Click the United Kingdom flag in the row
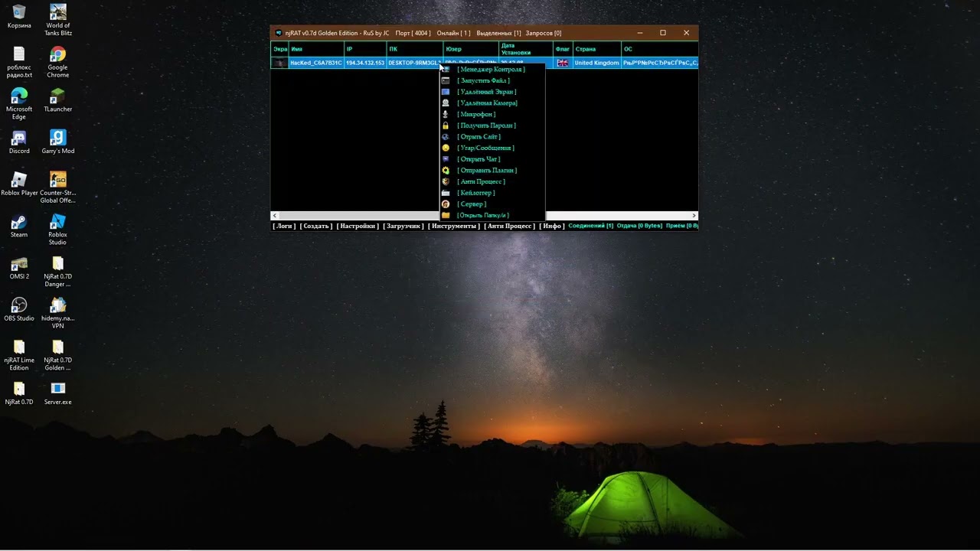This screenshot has width=980, height=551. [563, 63]
